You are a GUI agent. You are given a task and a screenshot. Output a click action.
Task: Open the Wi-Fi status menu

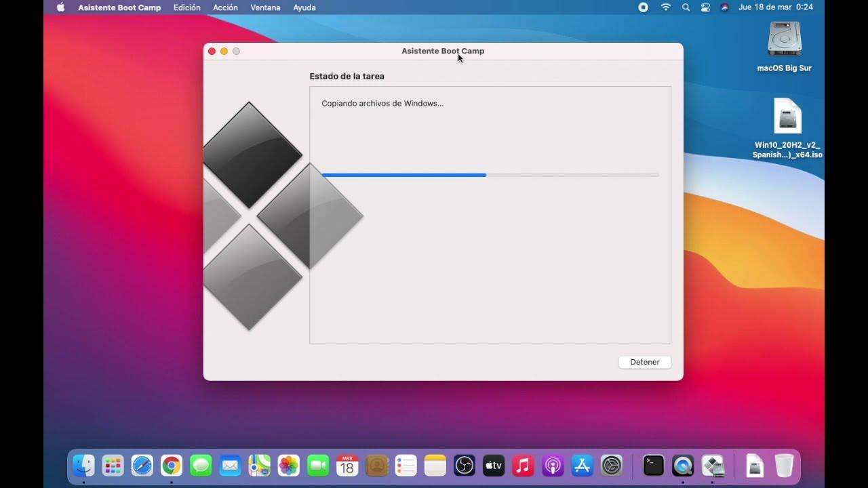click(666, 7)
